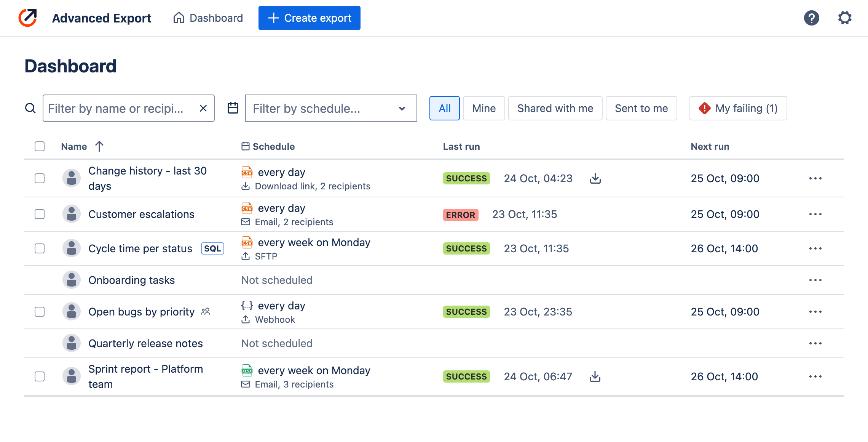The image size is (868, 442).
Task: Click the Create export button
Action: (x=310, y=18)
